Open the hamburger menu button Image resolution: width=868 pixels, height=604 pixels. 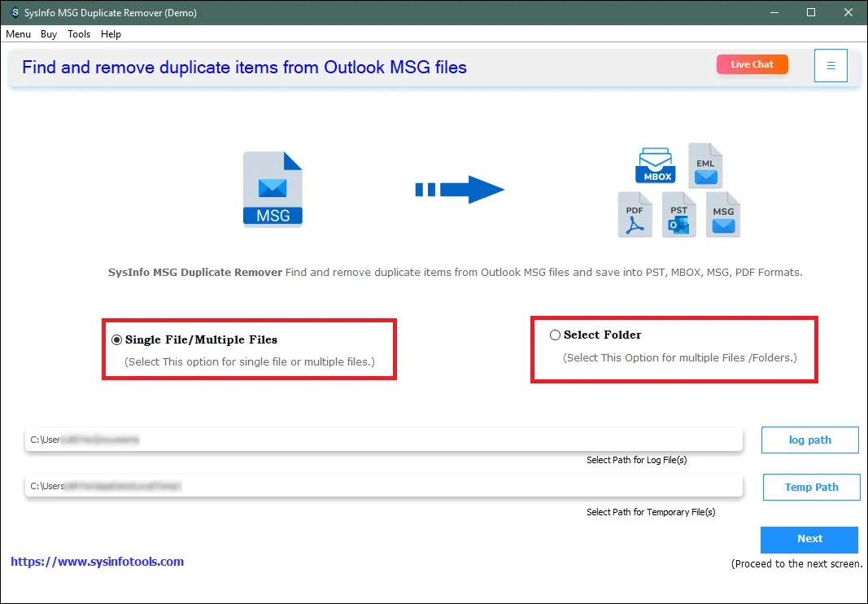point(831,66)
